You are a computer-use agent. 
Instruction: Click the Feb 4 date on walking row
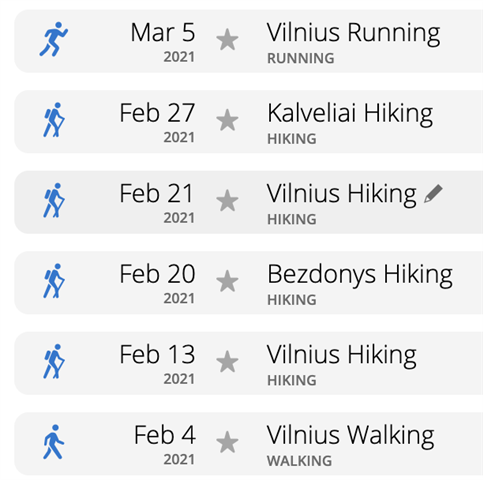[165, 435]
